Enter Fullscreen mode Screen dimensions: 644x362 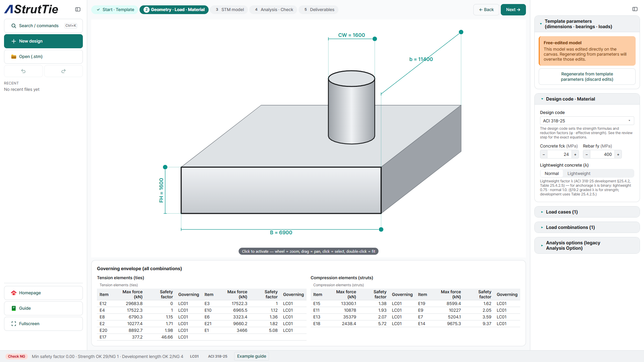click(43, 324)
